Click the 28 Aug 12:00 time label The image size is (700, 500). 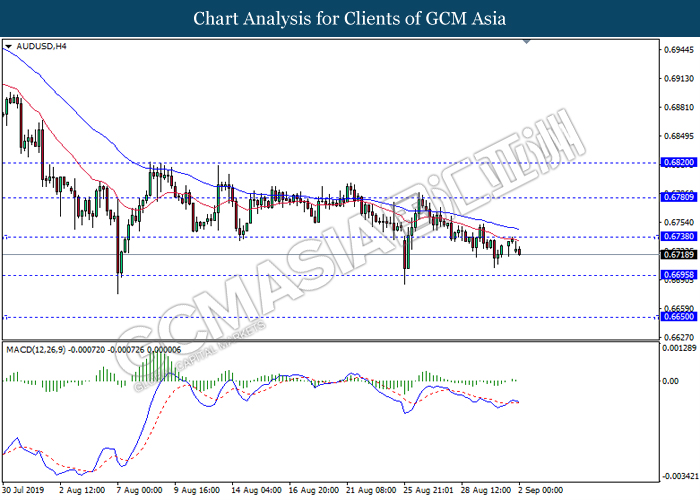pyautogui.click(x=486, y=490)
